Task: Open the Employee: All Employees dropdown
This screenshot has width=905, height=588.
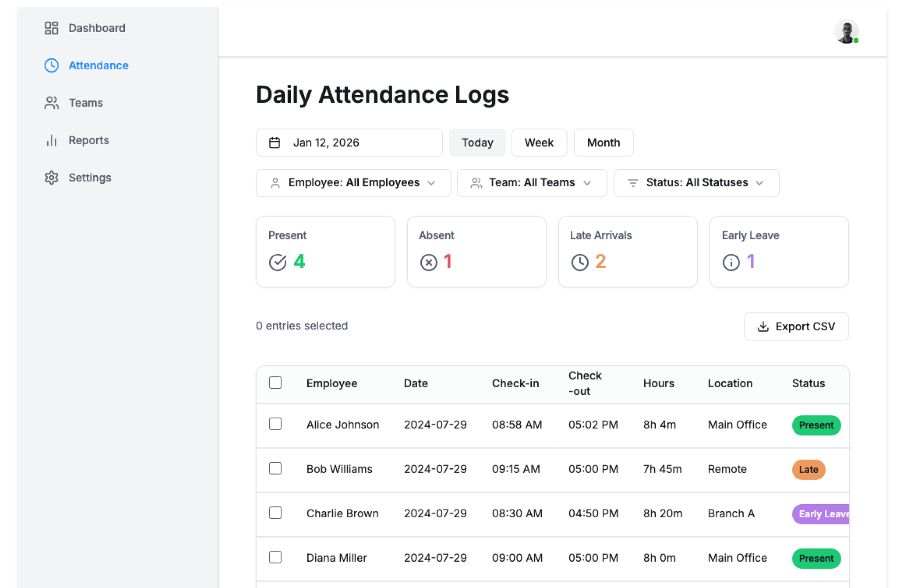Action: click(353, 183)
